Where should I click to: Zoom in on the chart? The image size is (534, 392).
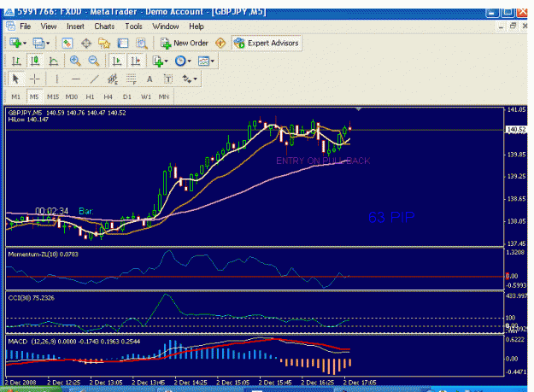click(x=75, y=61)
